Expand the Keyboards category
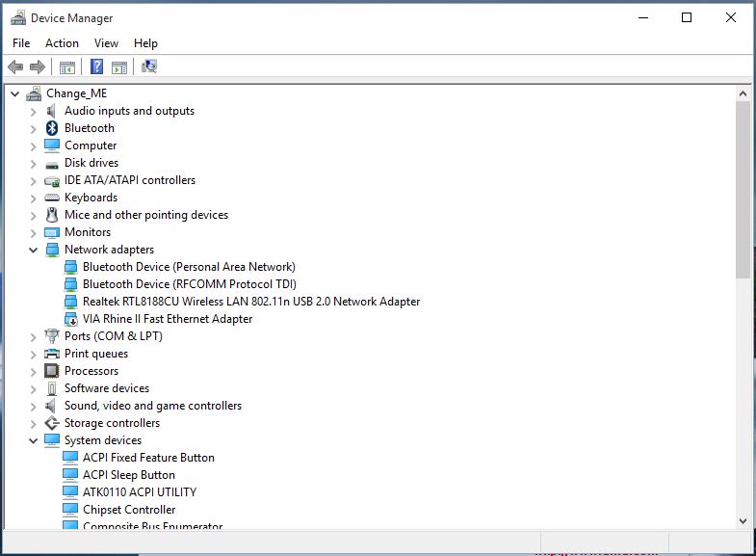Image resolution: width=756 pixels, height=556 pixels. [34, 199]
